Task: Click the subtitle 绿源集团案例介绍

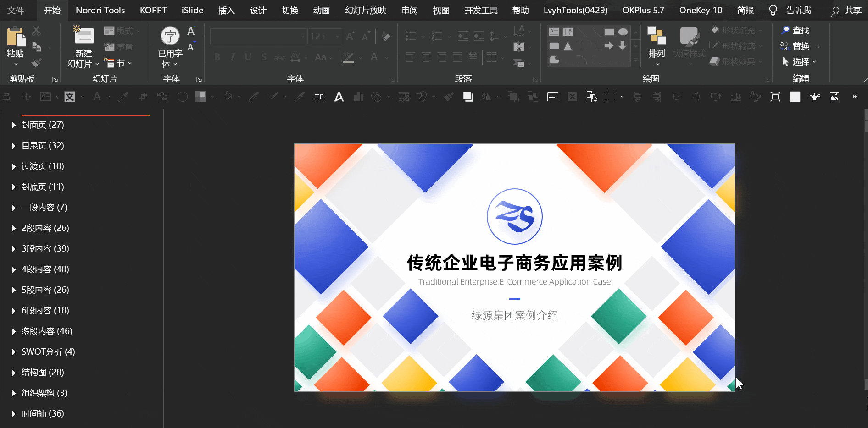Action: [514, 315]
